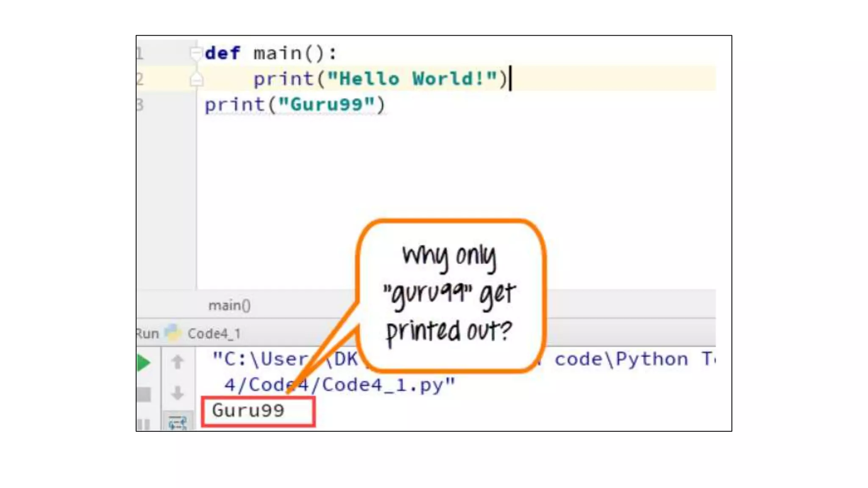
Task: Click the def keyword on line 1
Action: coord(222,53)
